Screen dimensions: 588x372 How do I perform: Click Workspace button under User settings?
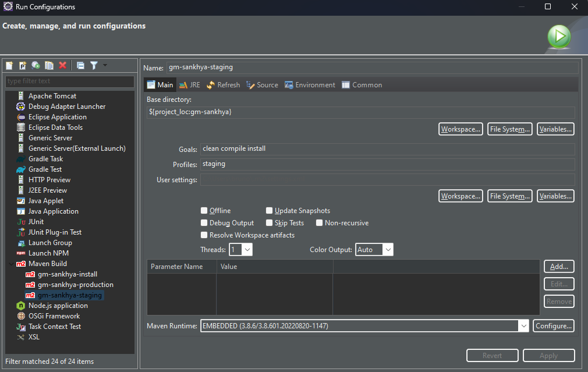tap(461, 196)
